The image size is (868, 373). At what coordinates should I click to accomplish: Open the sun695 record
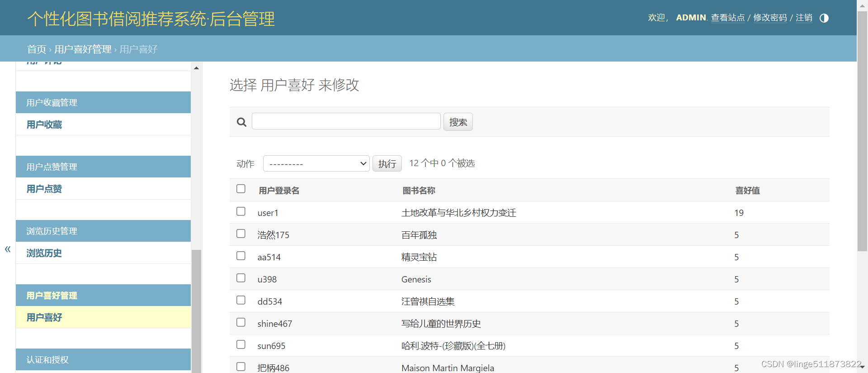(271, 346)
